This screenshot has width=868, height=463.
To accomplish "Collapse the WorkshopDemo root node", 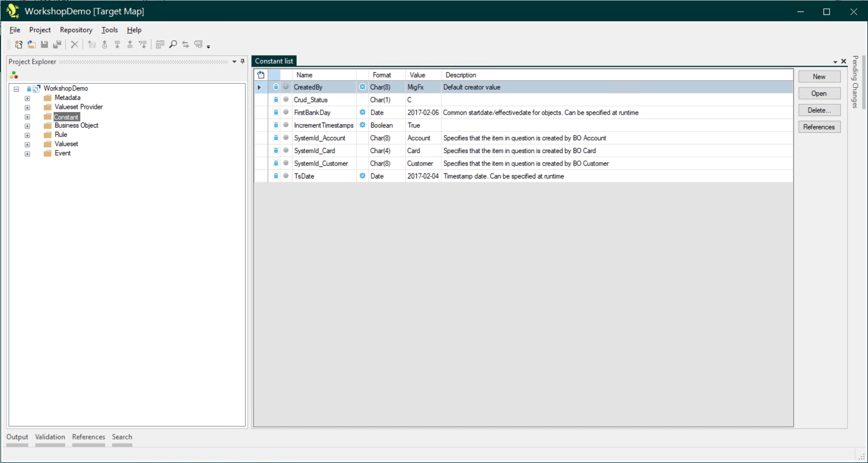I will coord(16,89).
